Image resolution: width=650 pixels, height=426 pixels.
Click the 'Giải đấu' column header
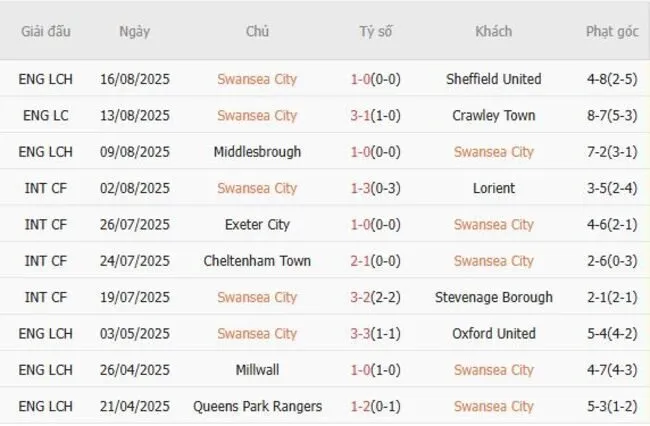[45, 31]
